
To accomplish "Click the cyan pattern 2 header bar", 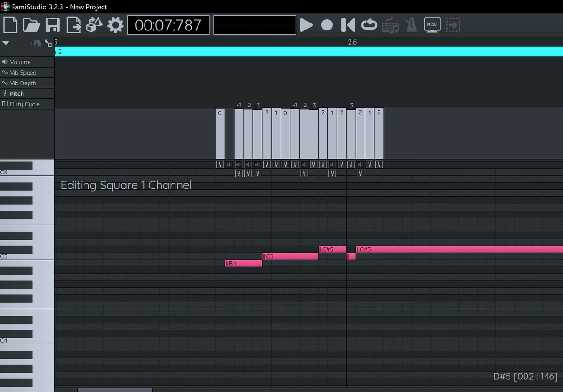I will pos(309,52).
